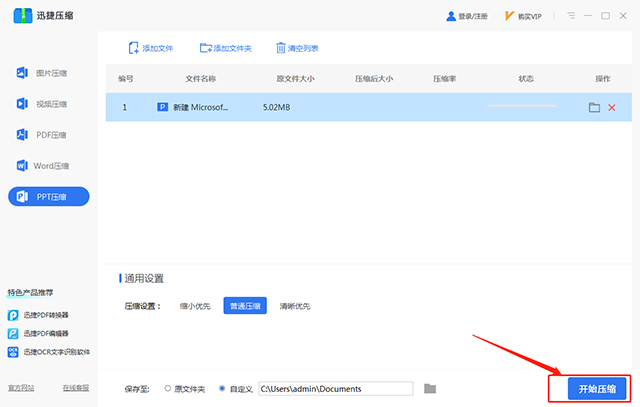Open the 视频压缩 video compression section
640x407 pixels.
click(42, 104)
